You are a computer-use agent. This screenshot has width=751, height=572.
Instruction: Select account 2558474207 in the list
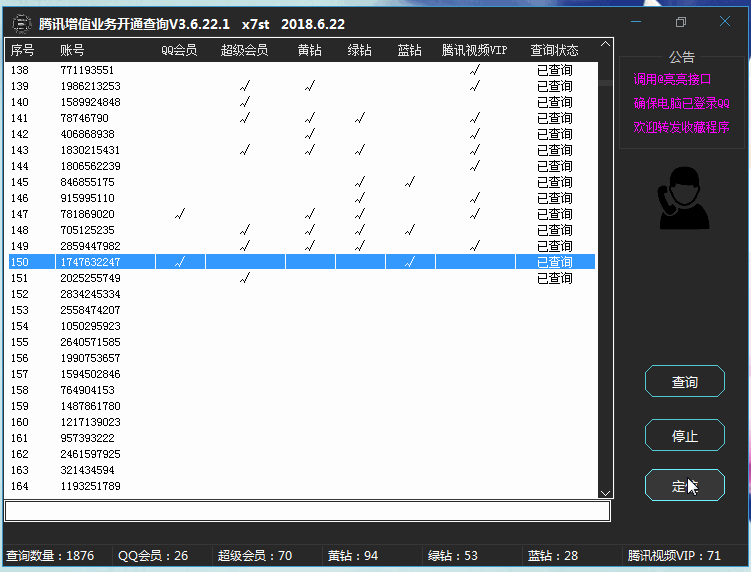click(x=90, y=310)
